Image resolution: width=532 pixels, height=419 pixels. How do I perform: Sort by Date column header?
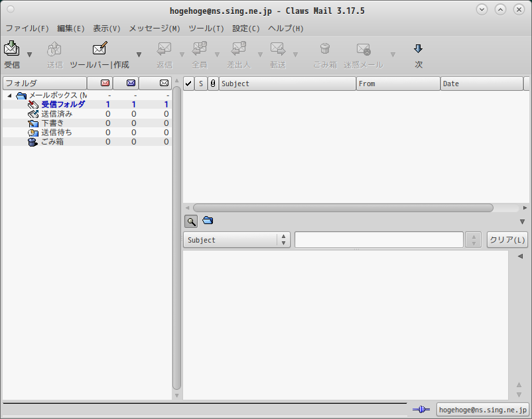(482, 84)
